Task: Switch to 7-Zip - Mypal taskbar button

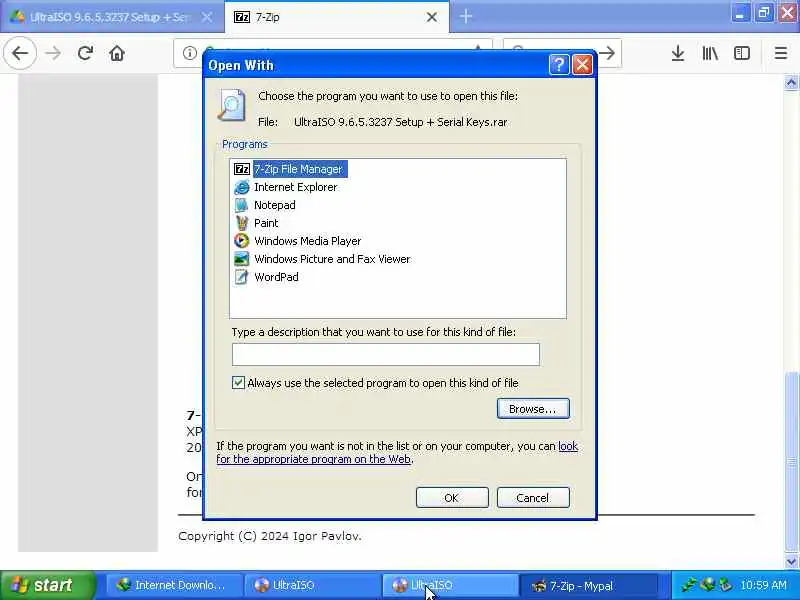Action: [588, 585]
